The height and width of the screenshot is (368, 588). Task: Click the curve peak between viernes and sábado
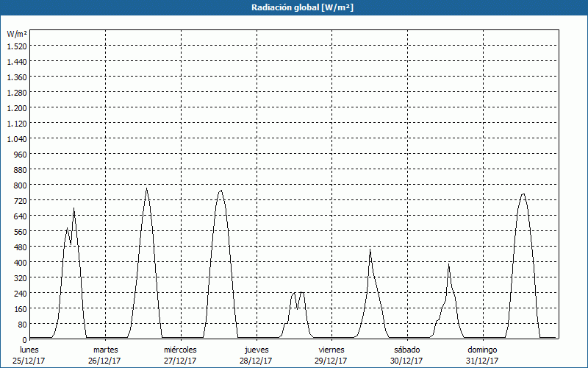pyautogui.click(x=370, y=250)
